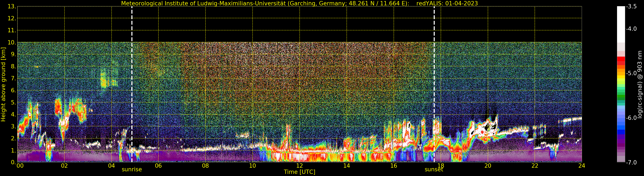Click the chart title mentioning redYALIS 01-04-2023

300,3
